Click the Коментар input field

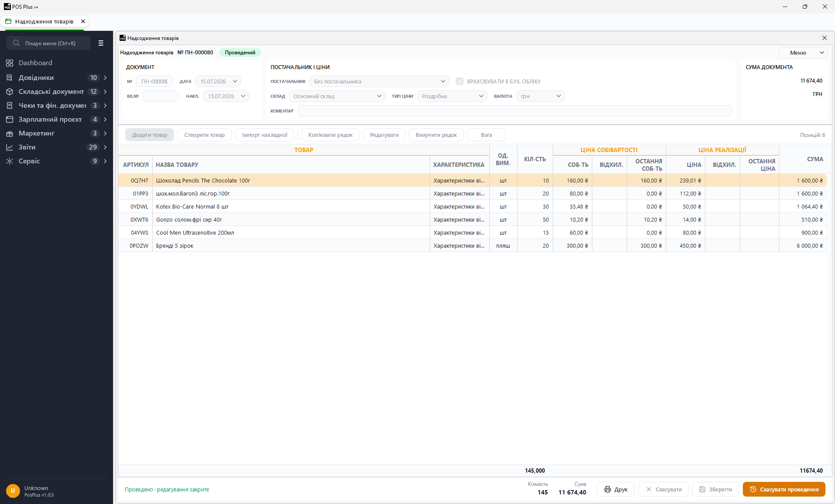pyautogui.click(x=515, y=111)
